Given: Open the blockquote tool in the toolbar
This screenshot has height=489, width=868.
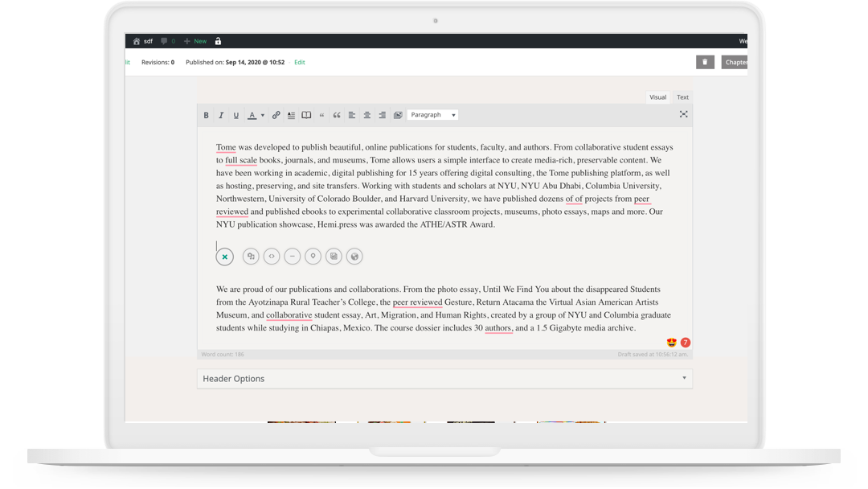Looking at the screenshot, I should [338, 114].
